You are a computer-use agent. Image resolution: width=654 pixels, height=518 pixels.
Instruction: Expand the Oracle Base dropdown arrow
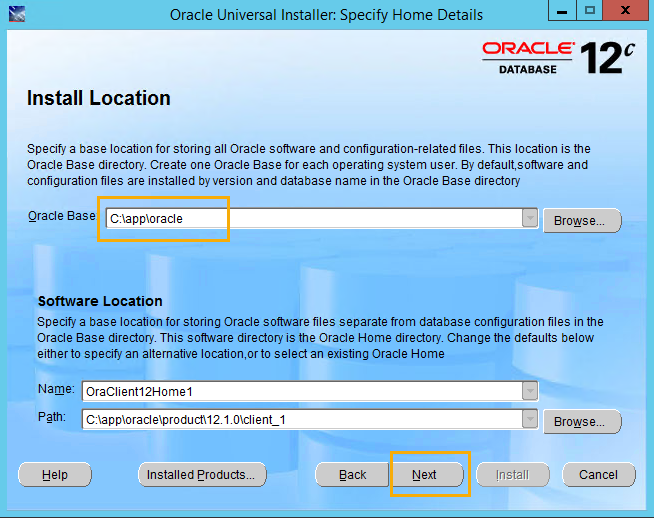pyautogui.click(x=530, y=218)
